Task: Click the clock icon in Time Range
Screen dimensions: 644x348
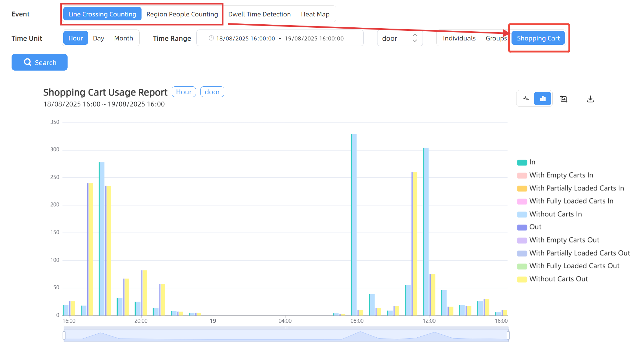Action: tap(211, 38)
